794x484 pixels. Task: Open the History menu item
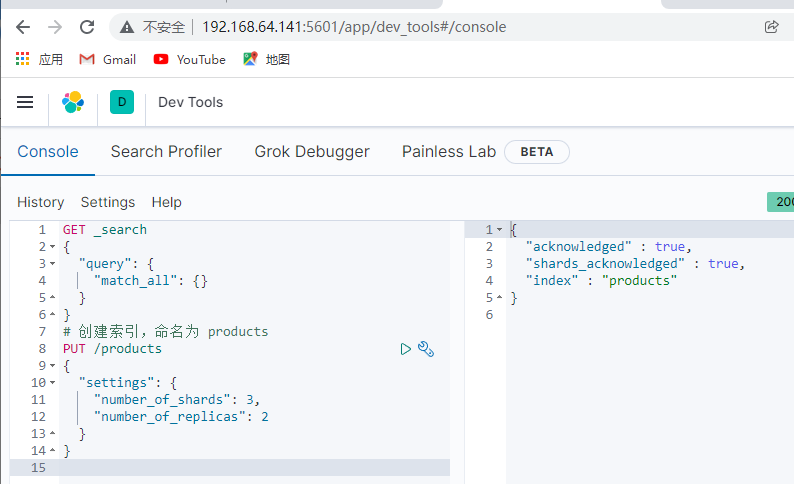pos(40,202)
